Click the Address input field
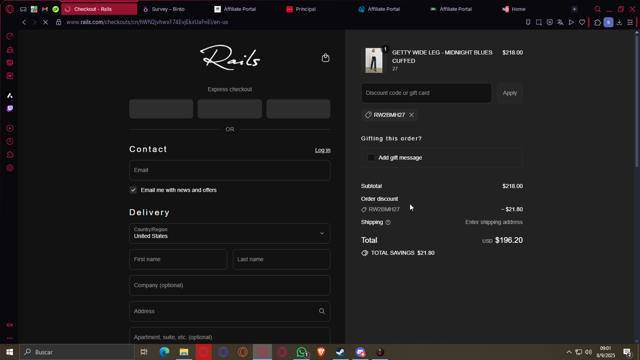 [229, 311]
